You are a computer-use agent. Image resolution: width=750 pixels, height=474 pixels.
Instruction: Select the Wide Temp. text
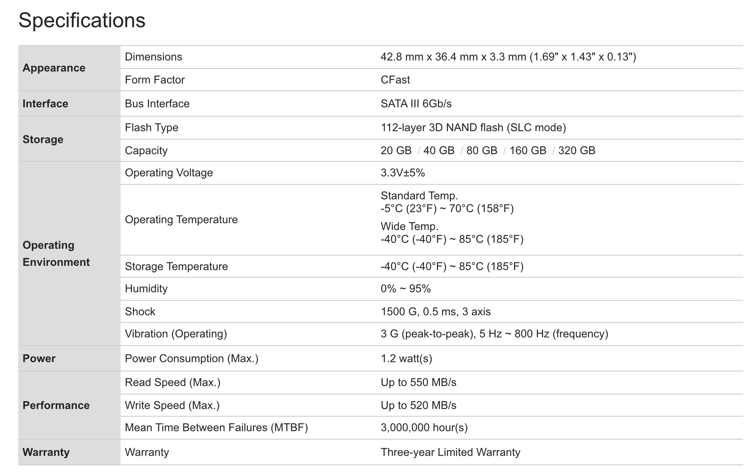tap(409, 226)
